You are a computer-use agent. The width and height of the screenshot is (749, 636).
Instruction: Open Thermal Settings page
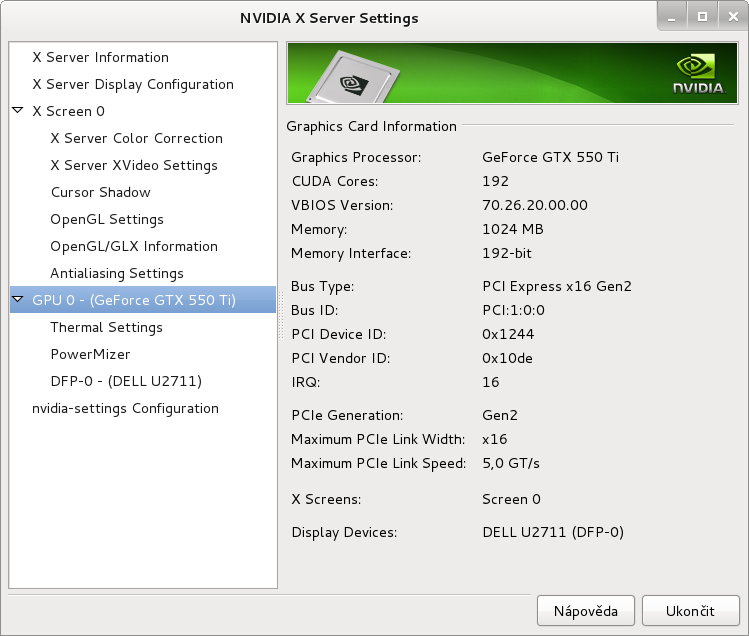click(107, 327)
